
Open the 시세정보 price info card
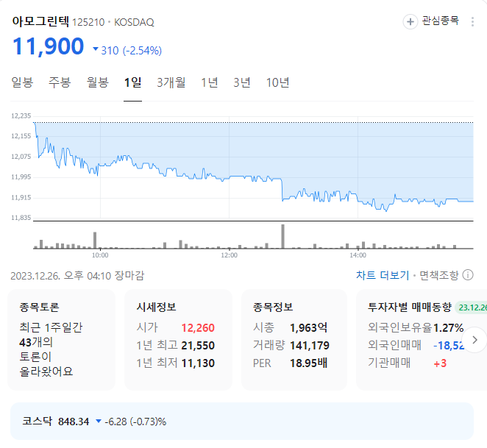pyautogui.click(x=178, y=340)
